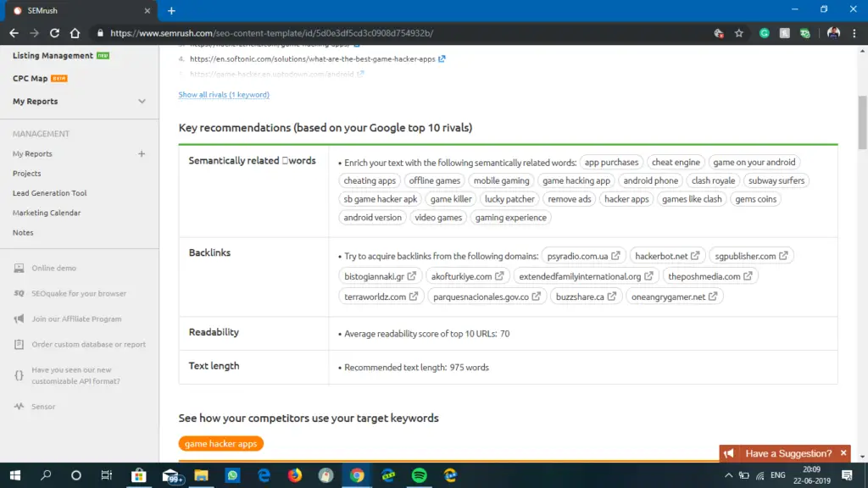Viewport: 868px width, 488px height.
Task: Click the API format braces icon
Action: point(19,375)
